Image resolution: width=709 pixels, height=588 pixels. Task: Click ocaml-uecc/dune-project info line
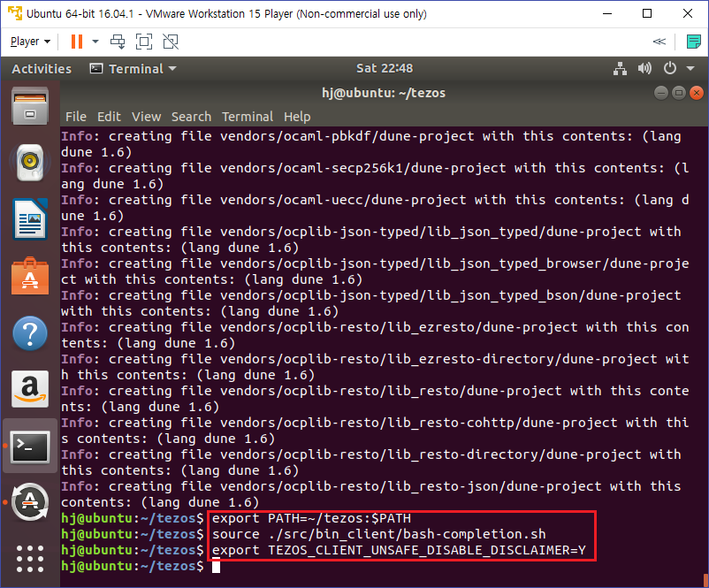pos(375,208)
